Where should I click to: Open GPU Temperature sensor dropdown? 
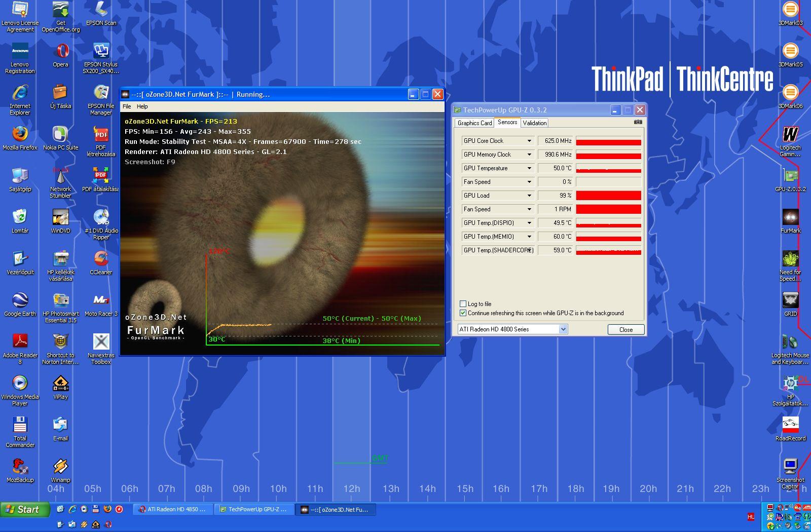(x=529, y=168)
